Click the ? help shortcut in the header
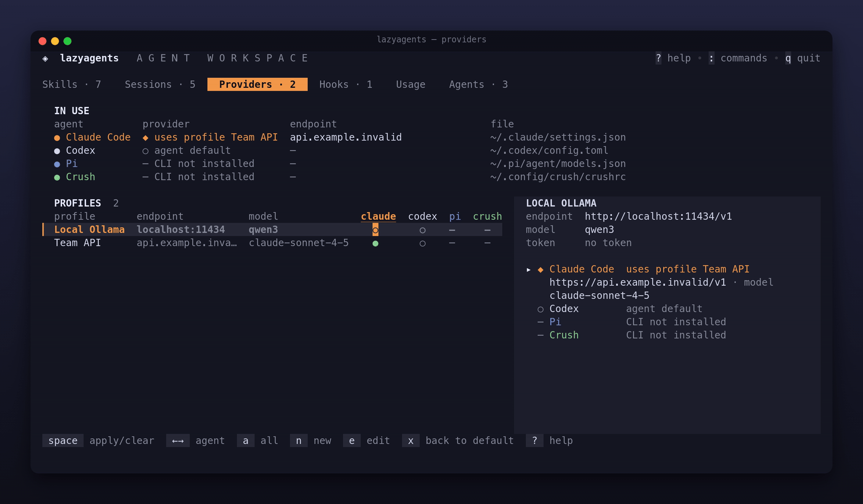Screen dimensions: 863x504 (673, 58)
